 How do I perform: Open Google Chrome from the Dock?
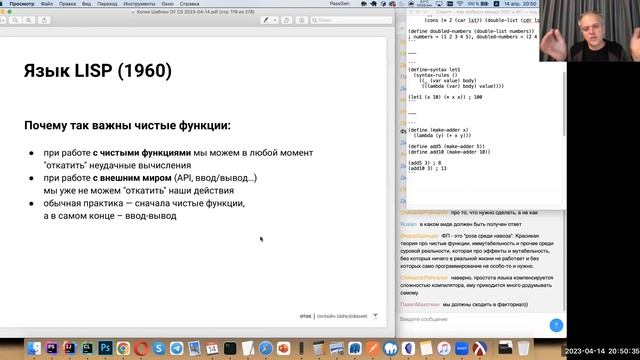[x=123, y=348]
